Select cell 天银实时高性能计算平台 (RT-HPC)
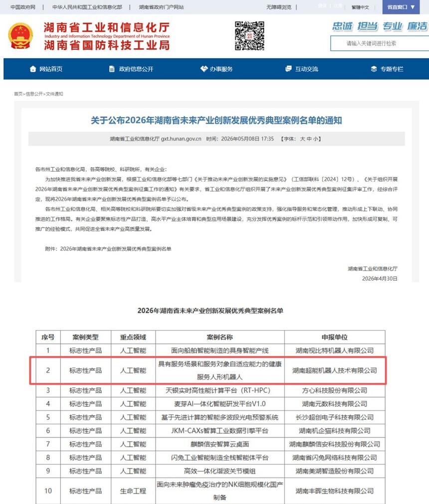 coord(219,390)
